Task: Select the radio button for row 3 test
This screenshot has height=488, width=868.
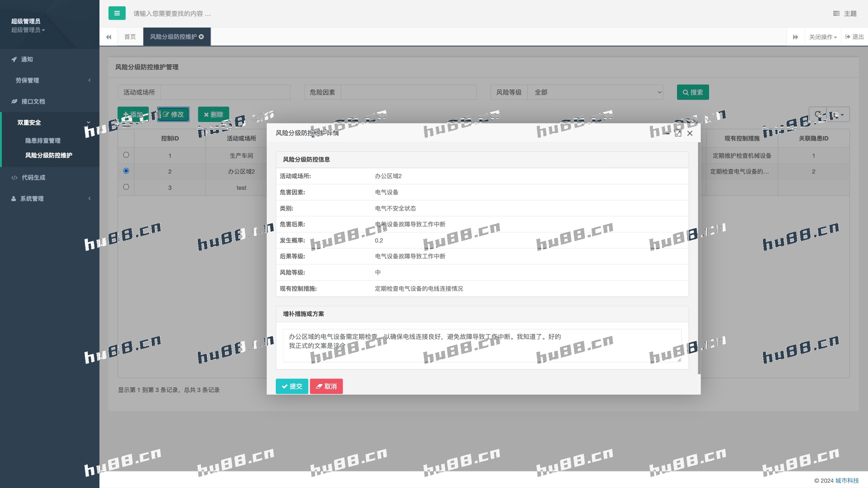Action: (126, 187)
